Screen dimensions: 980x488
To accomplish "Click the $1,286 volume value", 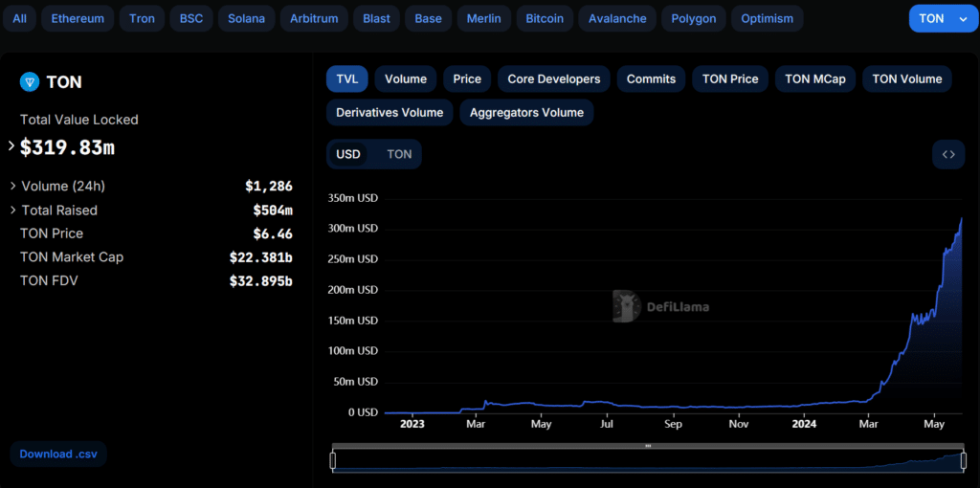I will pyautogui.click(x=269, y=186).
